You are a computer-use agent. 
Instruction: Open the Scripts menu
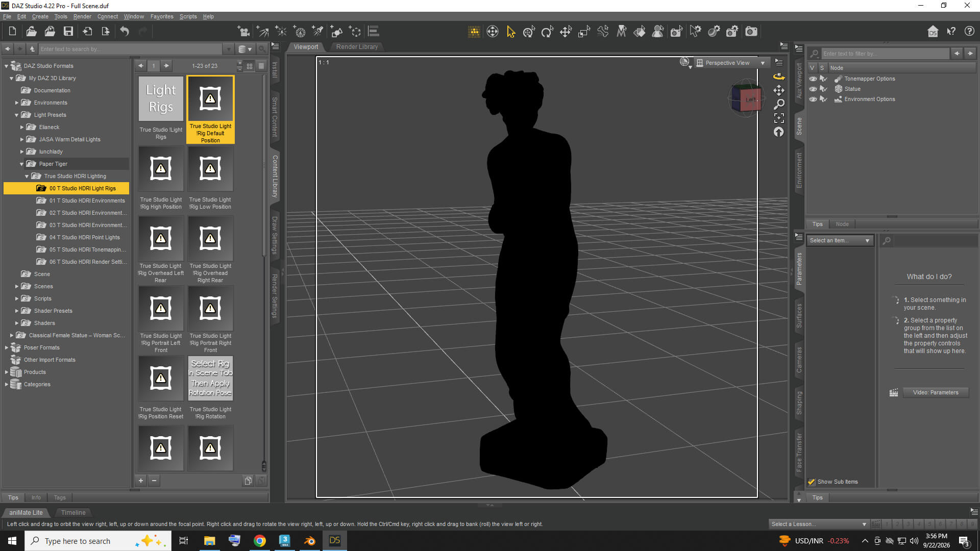tap(188, 16)
